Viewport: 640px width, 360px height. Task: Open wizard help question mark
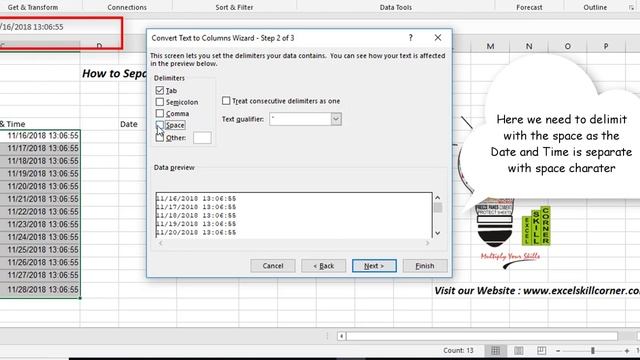click(x=411, y=38)
